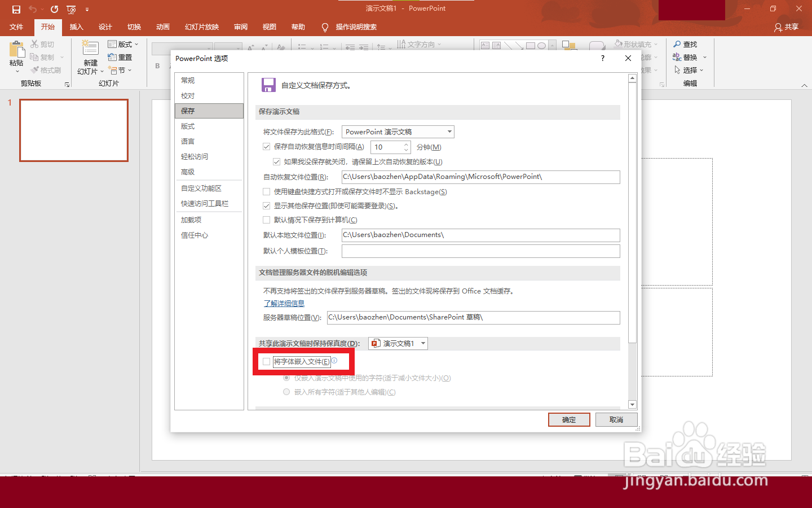Select embed only used characters radio
This screenshot has width=812, height=508.
[286, 378]
